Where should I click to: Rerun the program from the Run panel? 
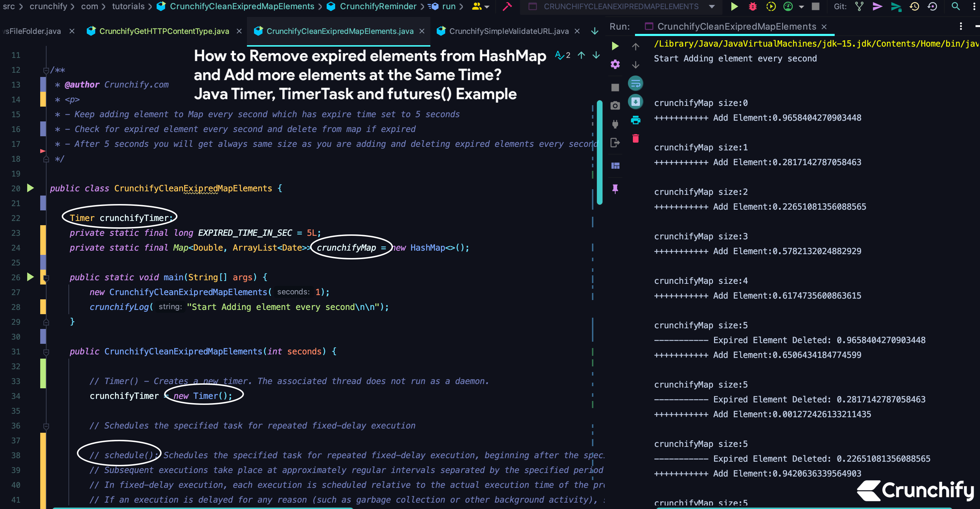click(x=616, y=46)
